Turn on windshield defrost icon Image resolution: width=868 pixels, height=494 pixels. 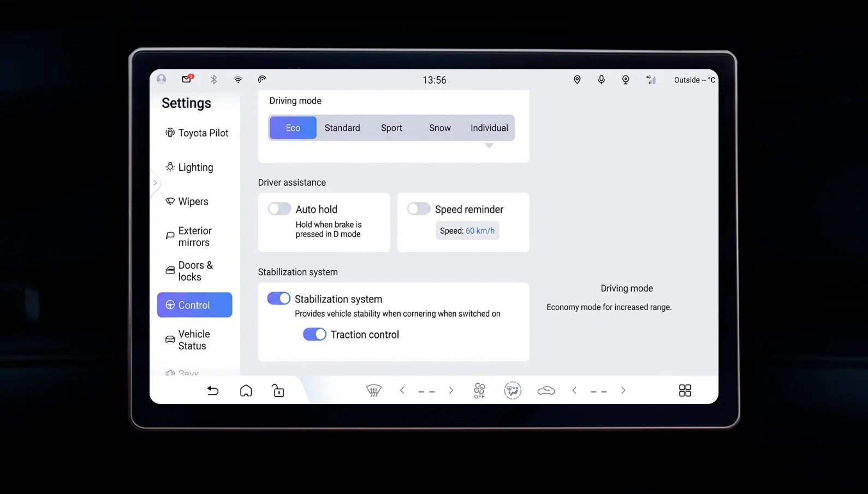tap(373, 390)
